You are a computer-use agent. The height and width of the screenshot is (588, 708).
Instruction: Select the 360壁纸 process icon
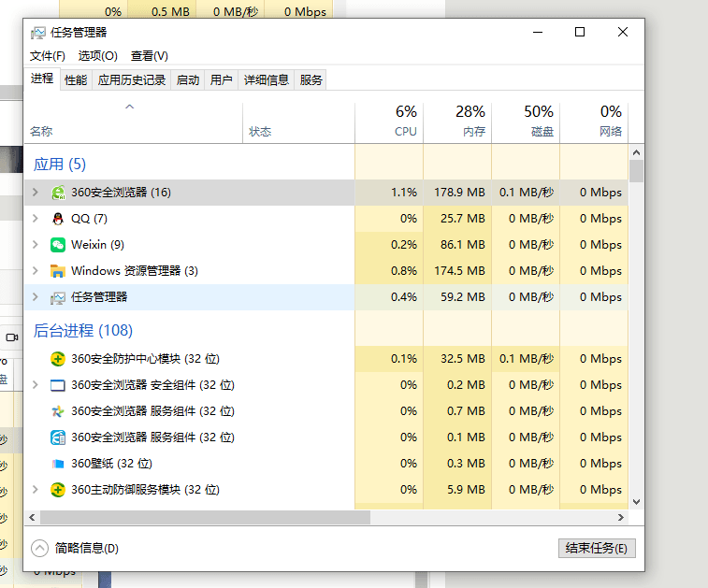click(x=58, y=464)
